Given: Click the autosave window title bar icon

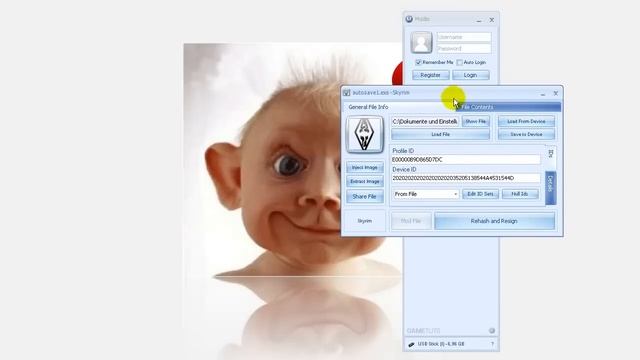Looking at the screenshot, I should click(347, 93).
